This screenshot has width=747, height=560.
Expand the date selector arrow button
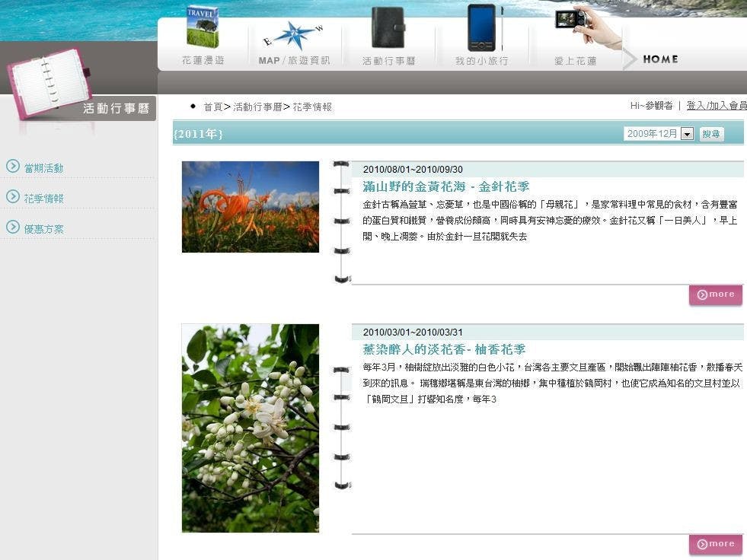tap(686, 133)
